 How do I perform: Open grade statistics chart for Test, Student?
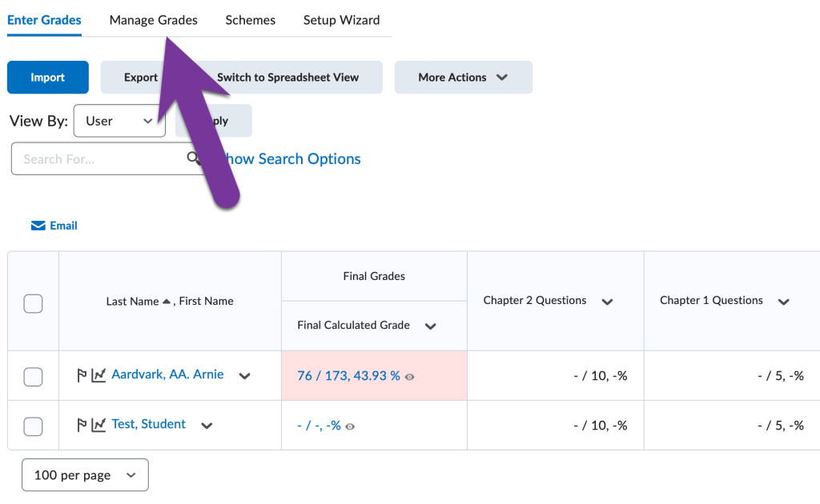[x=98, y=425]
